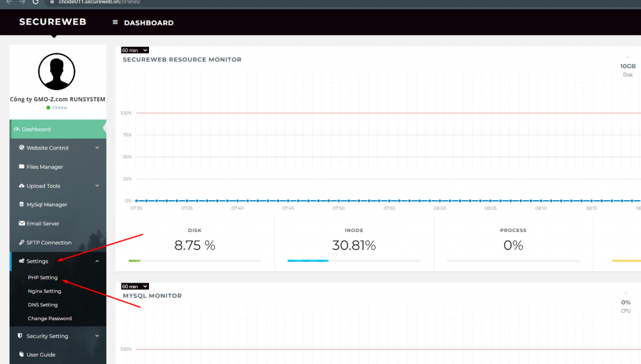Click the 0% CPU legend label

(x=626, y=306)
